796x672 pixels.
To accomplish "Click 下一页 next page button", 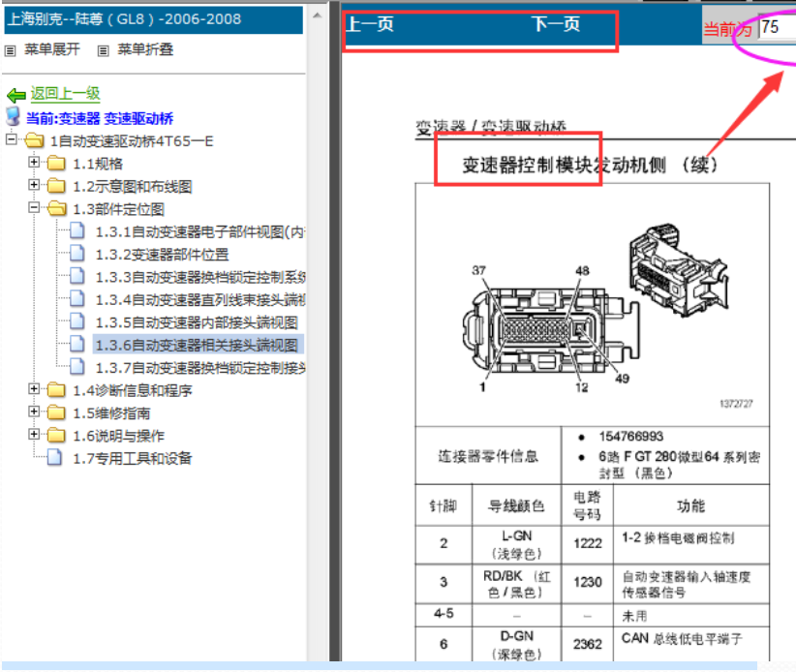I will 556,24.
